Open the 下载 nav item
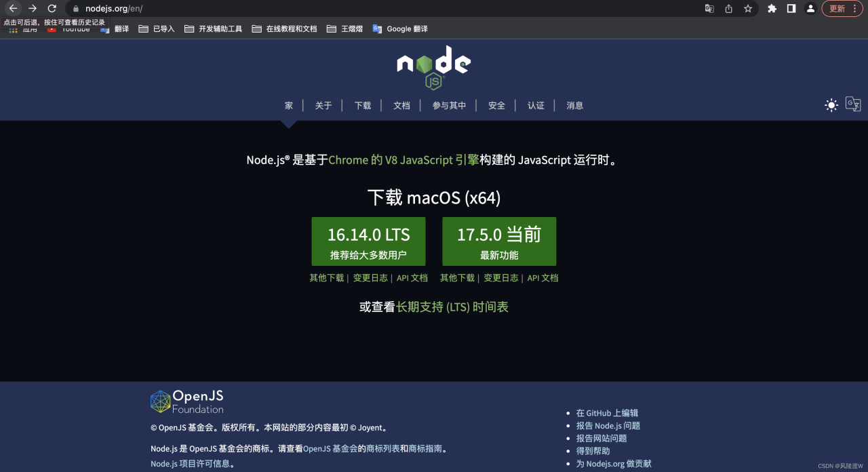This screenshot has width=868, height=472. tap(363, 105)
